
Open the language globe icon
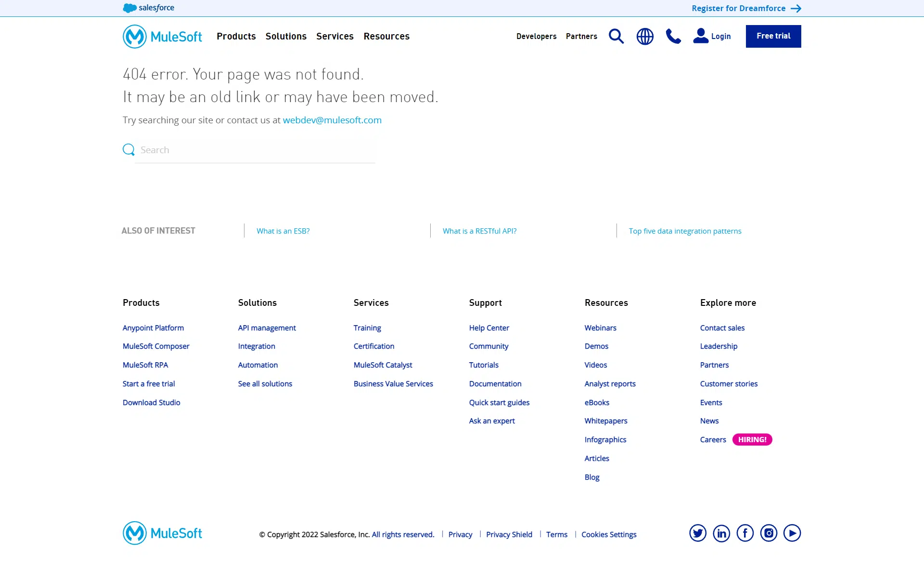click(645, 36)
